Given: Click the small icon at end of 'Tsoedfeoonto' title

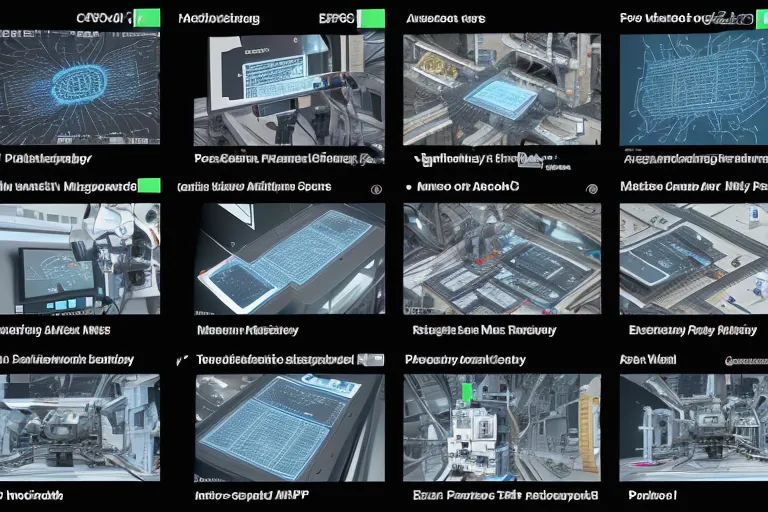Looking at the screenshot, I should point(371,358).
